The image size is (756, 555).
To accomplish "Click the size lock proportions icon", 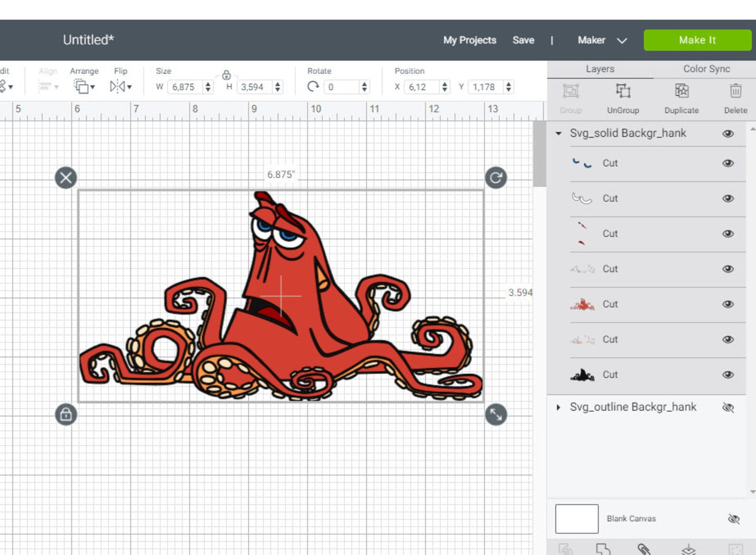I will (226, 75).
